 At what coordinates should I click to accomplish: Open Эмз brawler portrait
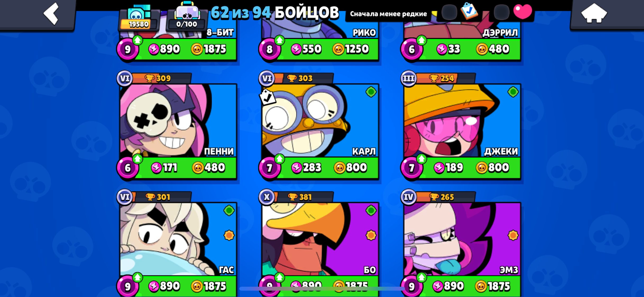click(x=462, y=239)
